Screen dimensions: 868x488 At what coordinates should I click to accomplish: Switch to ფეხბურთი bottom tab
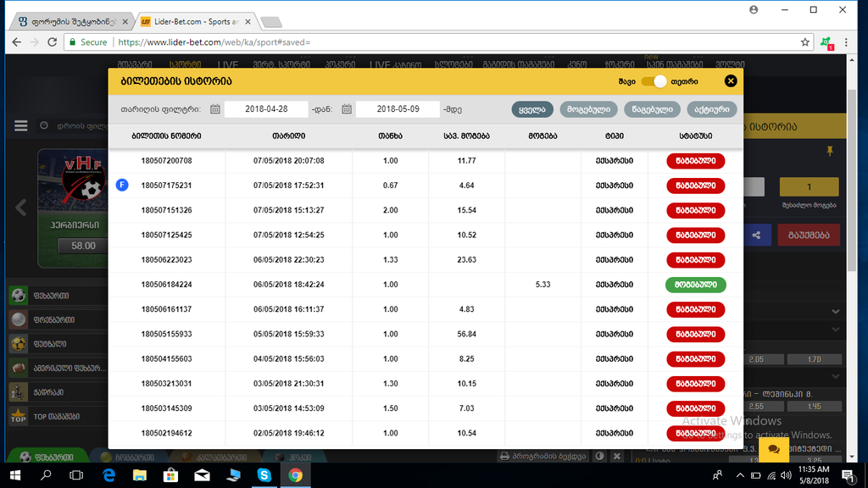[x=47, y=457]
